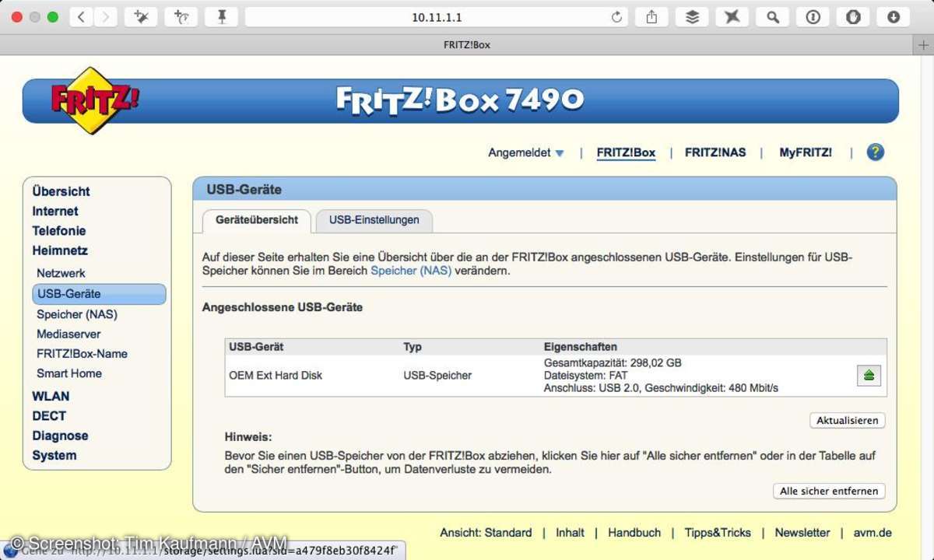
Task: Click the Dateisystem: FAT text
Action: point(586,376)
